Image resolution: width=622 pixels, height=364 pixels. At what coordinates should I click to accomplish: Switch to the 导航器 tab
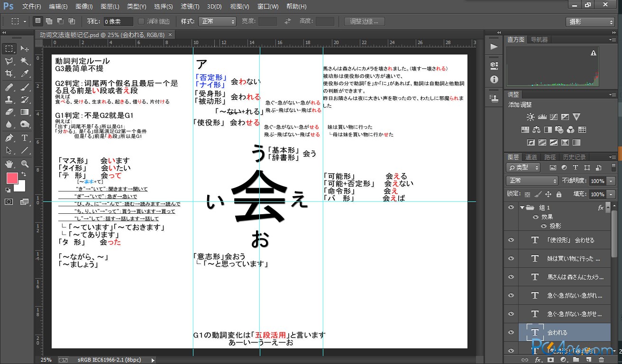[539, 39]
